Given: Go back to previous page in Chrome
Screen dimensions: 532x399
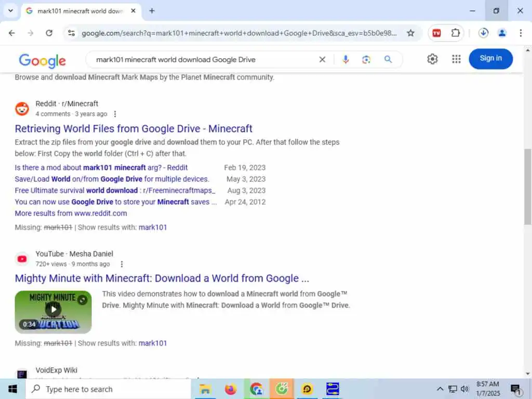Looking at the screenshot, I should [11, 33].
